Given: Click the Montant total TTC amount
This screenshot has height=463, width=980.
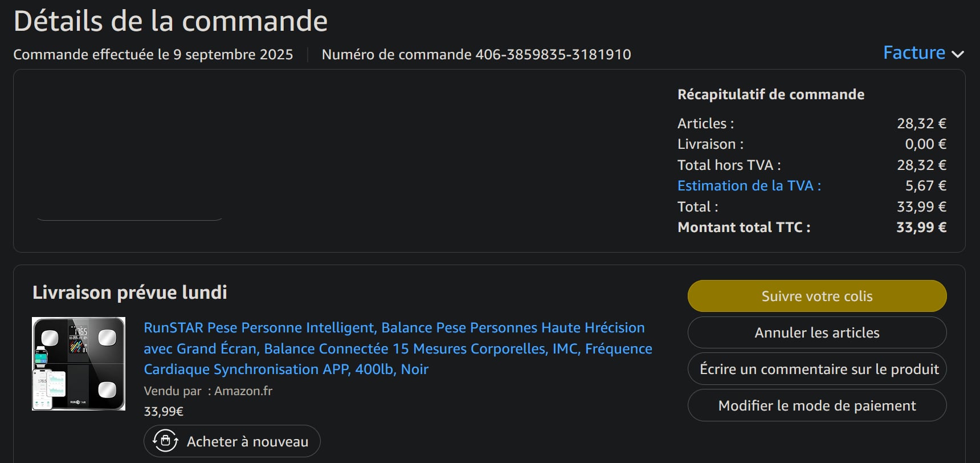Looking at the screenshot, I should click(921, 228).
